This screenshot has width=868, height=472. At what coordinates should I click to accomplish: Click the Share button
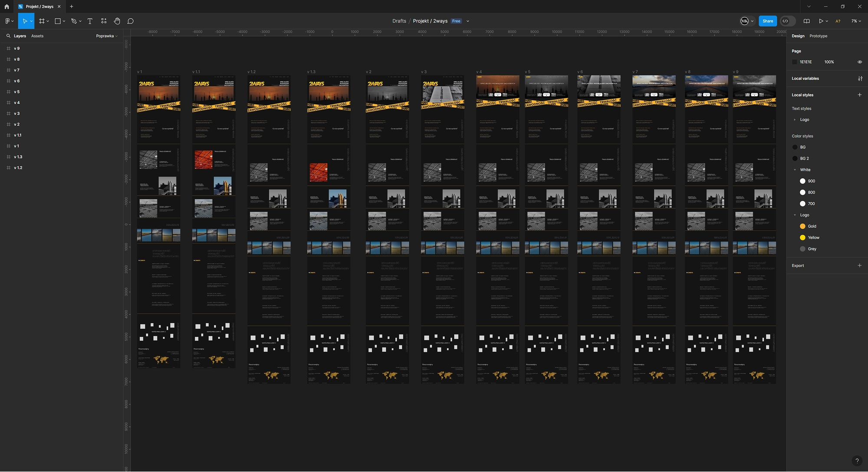point(767,21)
